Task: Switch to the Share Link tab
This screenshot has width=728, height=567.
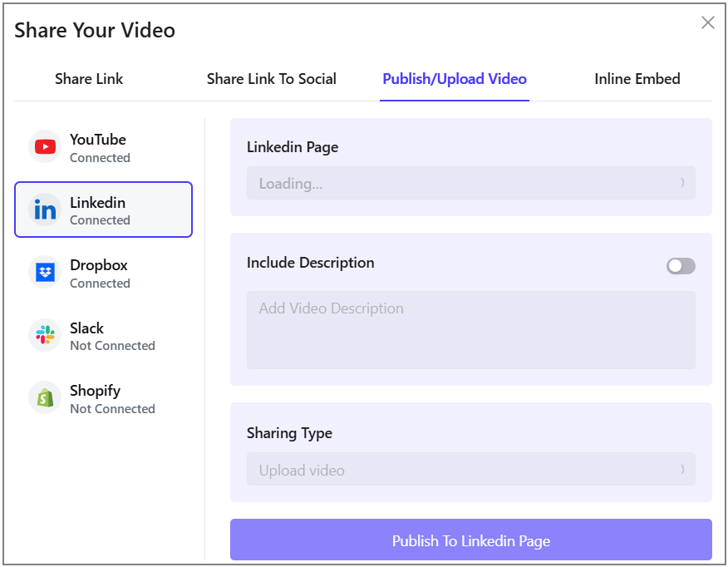Action: pos(88,79)
